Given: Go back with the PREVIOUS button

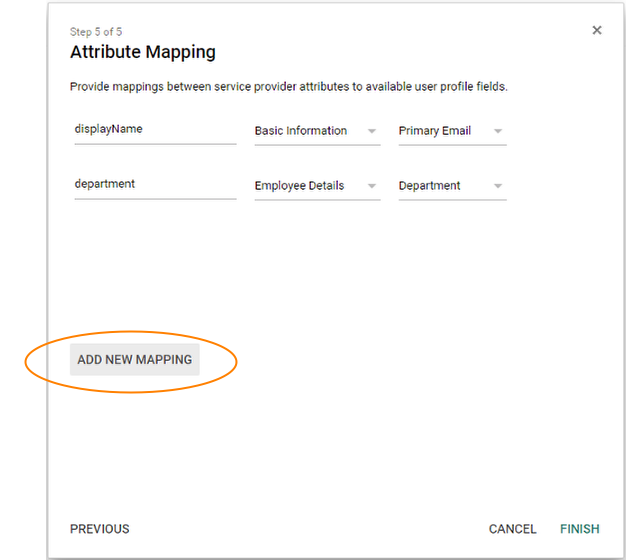Looking at the screenshot, I should tap(100, 529).
